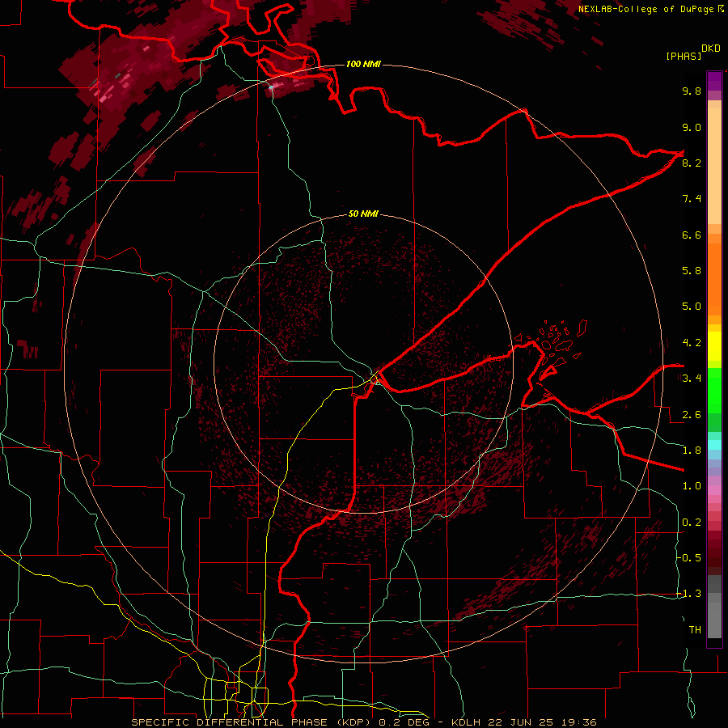
Task: Click the Specific Differential Phase caption at bottom
Action: click(x=363, y=722)
